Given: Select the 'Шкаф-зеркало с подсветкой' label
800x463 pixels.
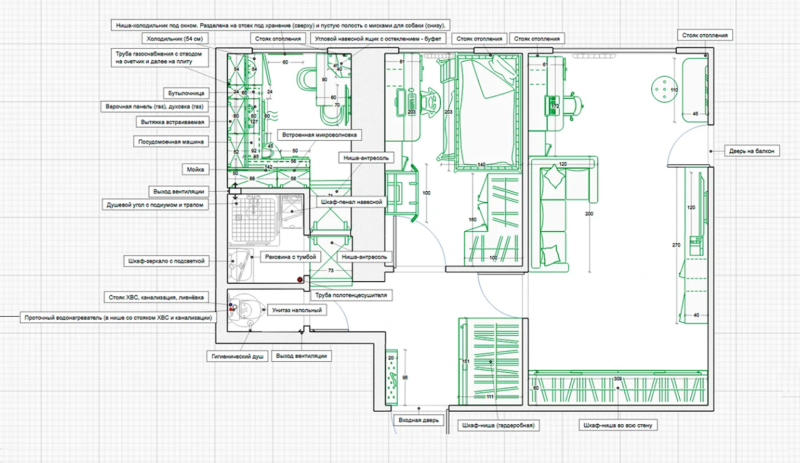Looking at the screenshot, I should coord(166,261).
